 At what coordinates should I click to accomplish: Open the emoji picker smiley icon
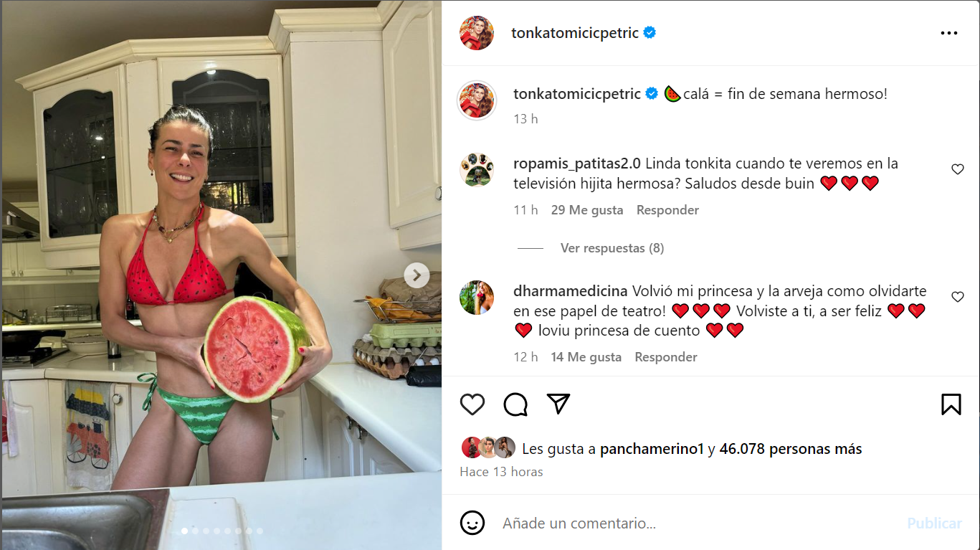(472, 523)
